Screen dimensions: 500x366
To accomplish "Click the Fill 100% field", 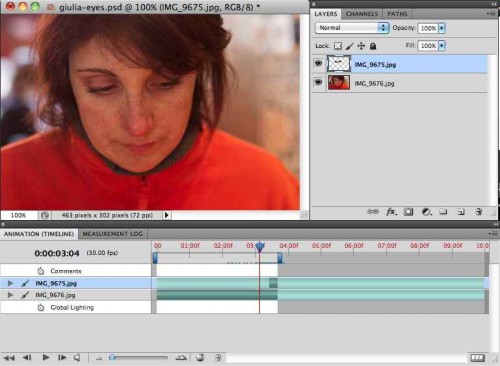I will point(428,45).
